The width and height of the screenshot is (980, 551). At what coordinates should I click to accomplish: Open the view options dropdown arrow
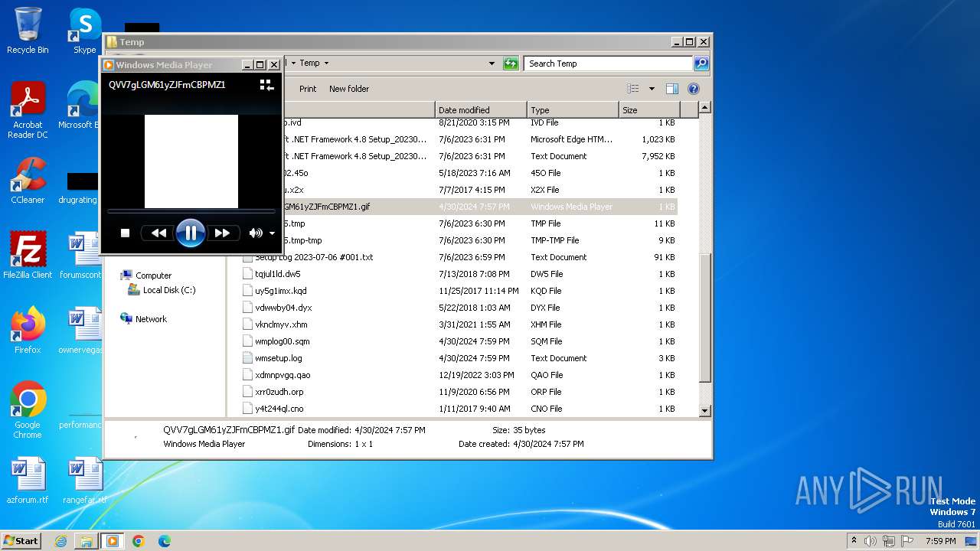652,89
